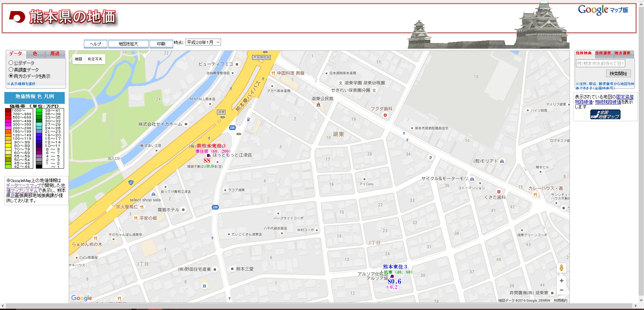
Task: Zoom out the map with minus button
Action: coord(561,290)
